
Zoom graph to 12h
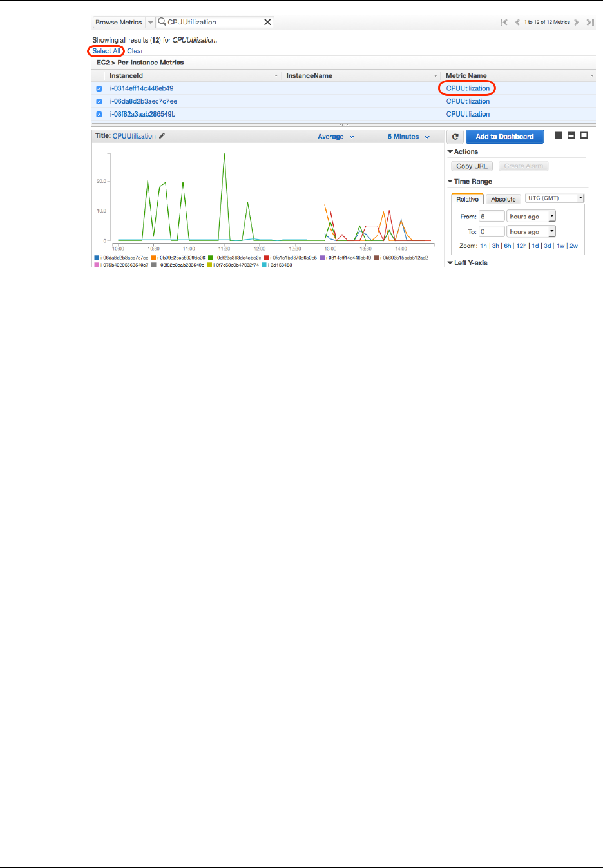click(521, 246)
